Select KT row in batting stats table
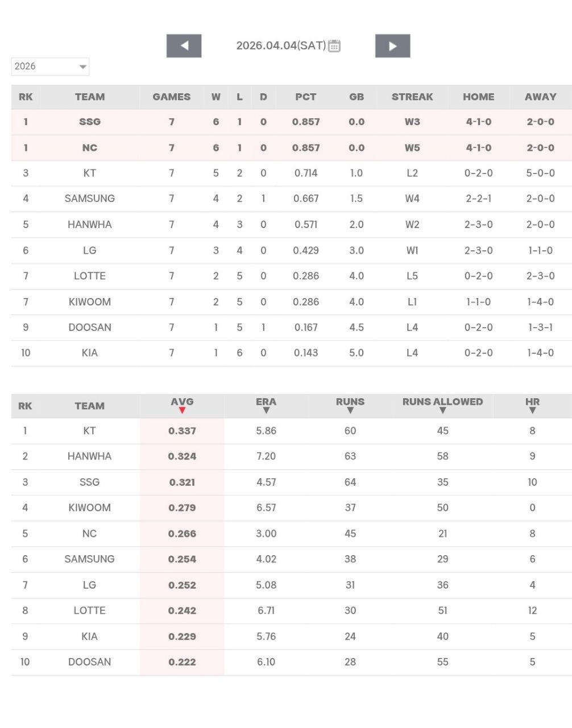Viewport: 572px width, 728px height. (x=89, y=431)
